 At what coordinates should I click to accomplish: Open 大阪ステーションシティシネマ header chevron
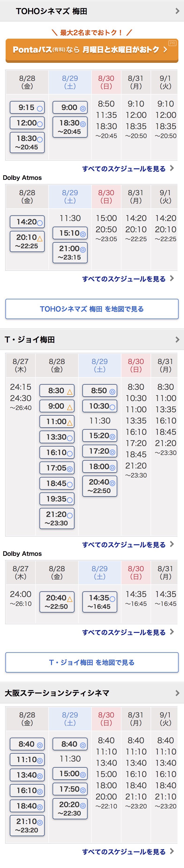point(177,693)
